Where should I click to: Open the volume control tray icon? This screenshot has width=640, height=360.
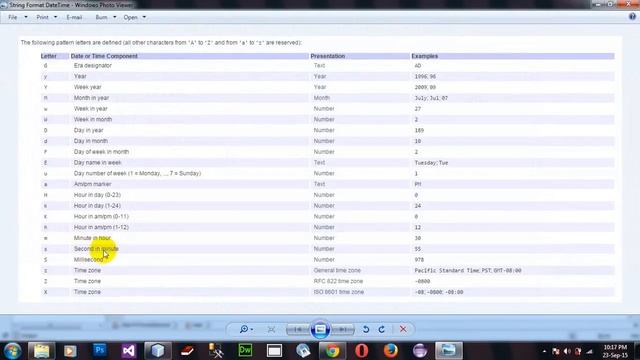(x=567, y=351)
